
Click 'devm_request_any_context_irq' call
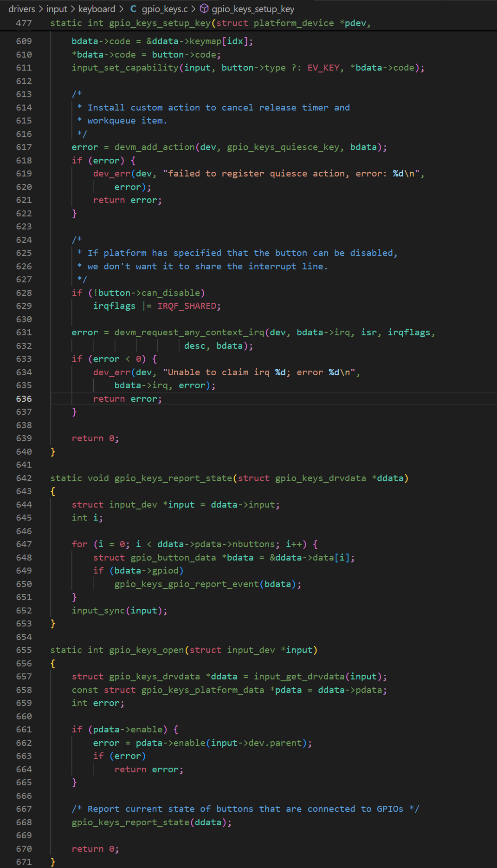tap(189, 333)
